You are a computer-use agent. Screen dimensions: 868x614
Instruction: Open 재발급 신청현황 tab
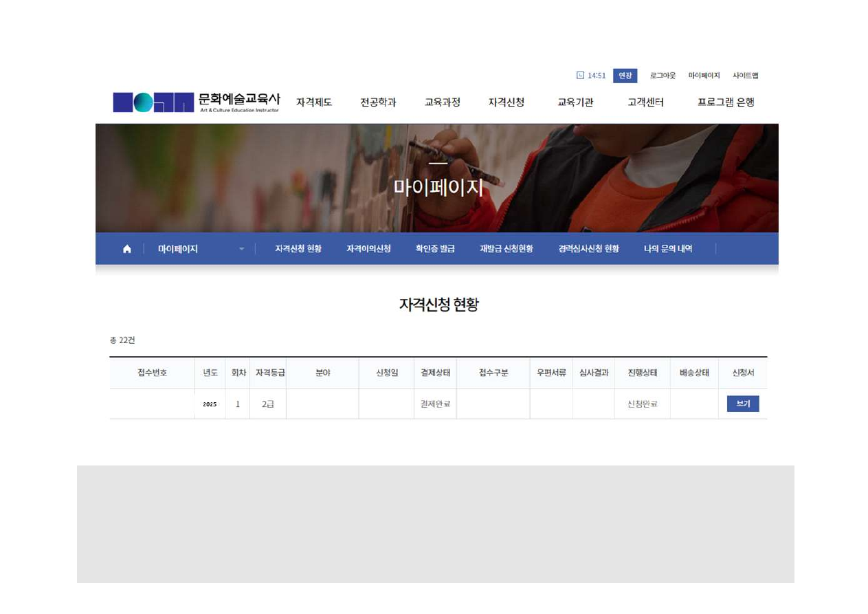507,249
